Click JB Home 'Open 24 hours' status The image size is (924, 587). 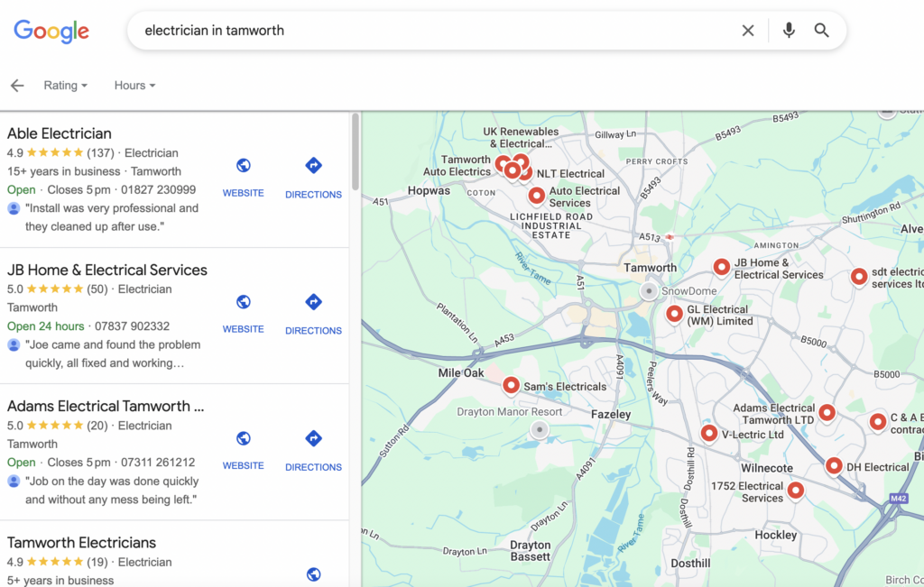click(45, 326)
